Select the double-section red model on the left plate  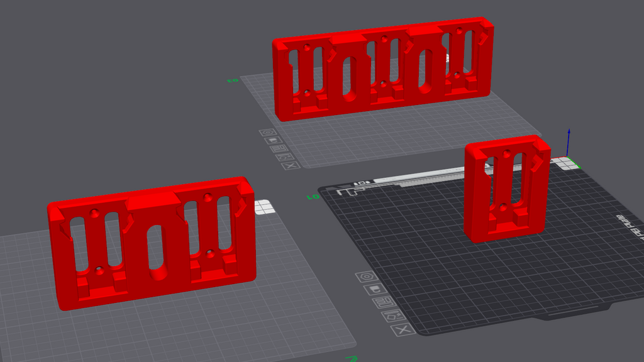pyautogui.click(x=152, y=243)
